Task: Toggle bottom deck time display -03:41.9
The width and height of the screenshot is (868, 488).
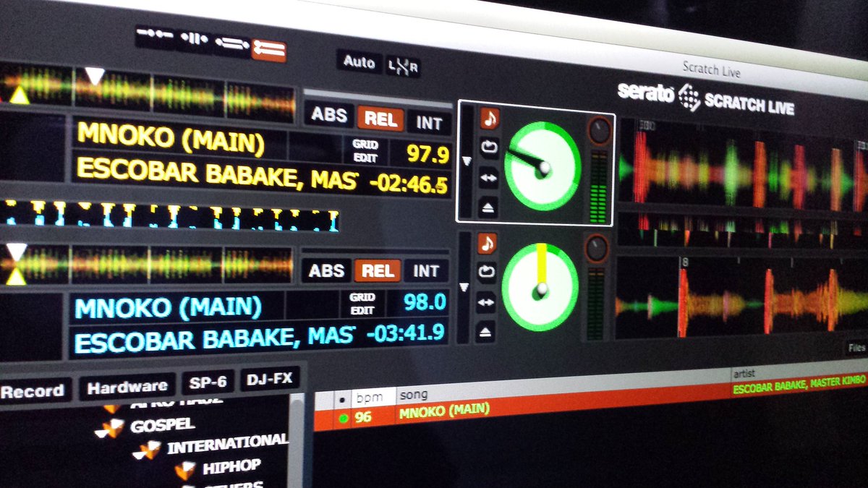Action: click(404, 334)
